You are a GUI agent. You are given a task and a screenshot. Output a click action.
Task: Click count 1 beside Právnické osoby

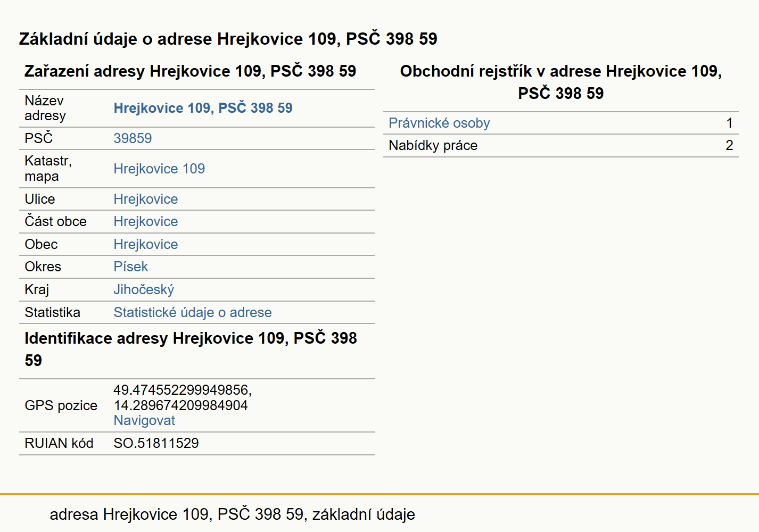[x=729, y=123]
